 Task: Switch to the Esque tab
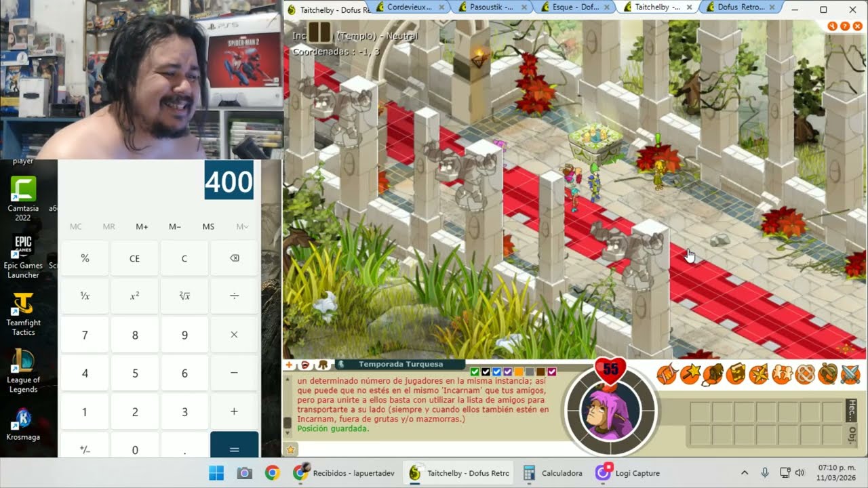click(x=576, y=7)
